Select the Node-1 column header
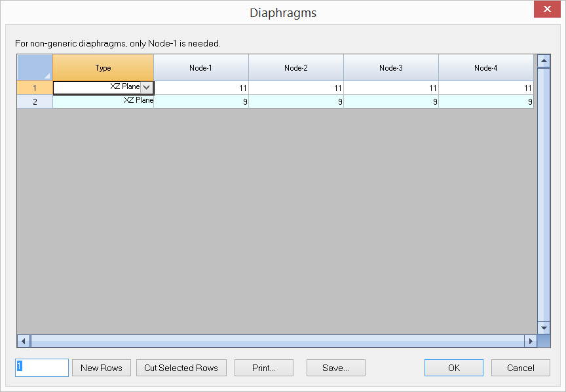 click(200, 67)
